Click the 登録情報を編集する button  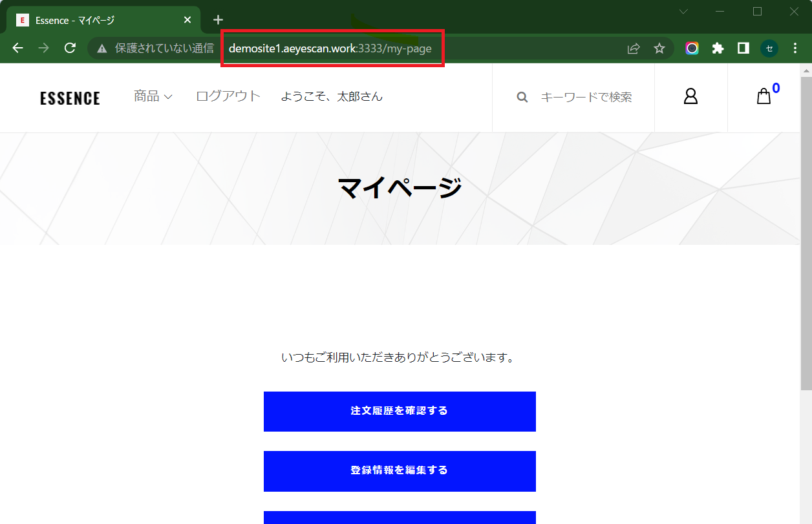pos(400,471)
